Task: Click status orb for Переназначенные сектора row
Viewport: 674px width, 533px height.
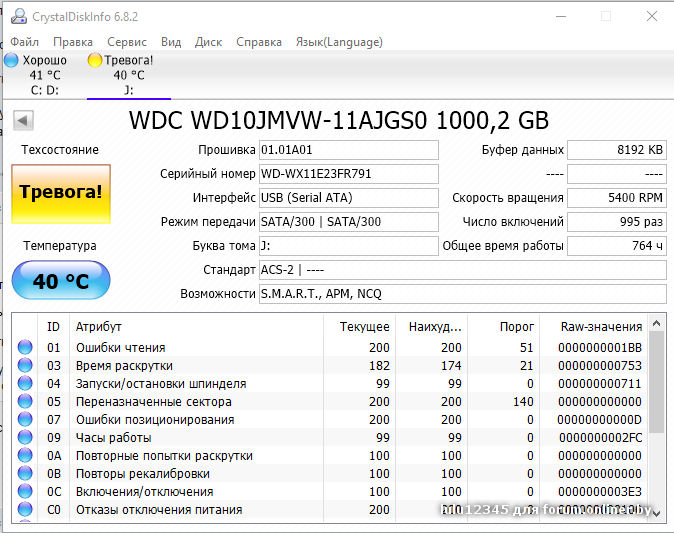Action: (25, 401)
